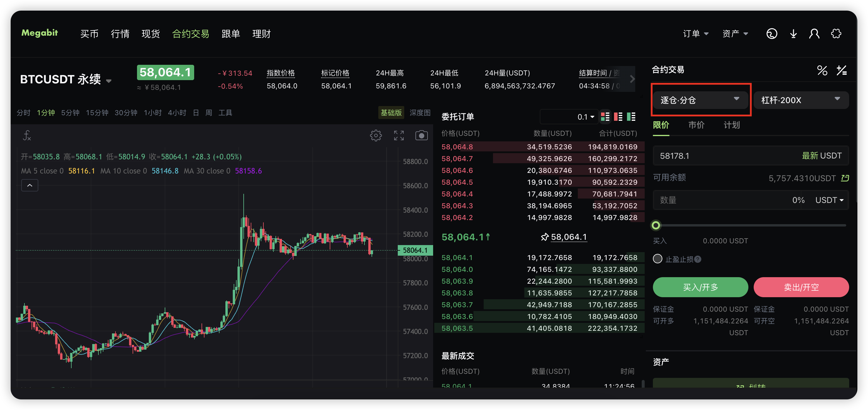Open the 逐仓·分仓 margin mode dropdown
Viewport: 868px width, 410px height.
click(700, 100)
